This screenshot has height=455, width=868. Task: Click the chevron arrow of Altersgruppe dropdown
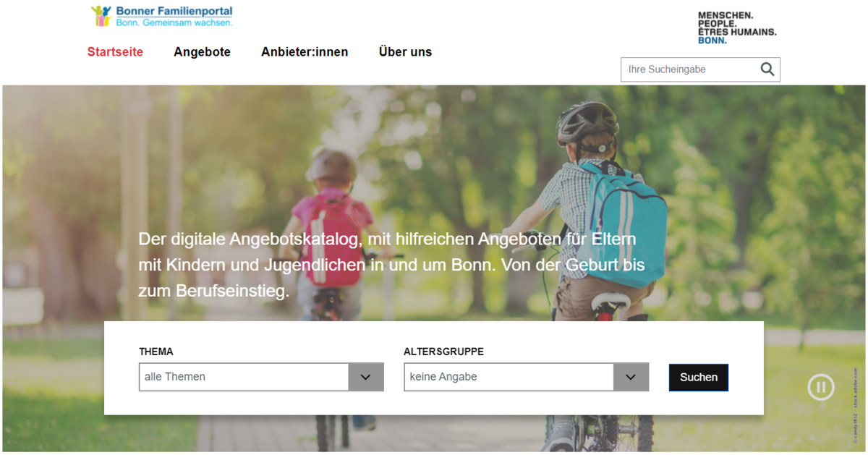pyautogui.click(x=631, y=377)
